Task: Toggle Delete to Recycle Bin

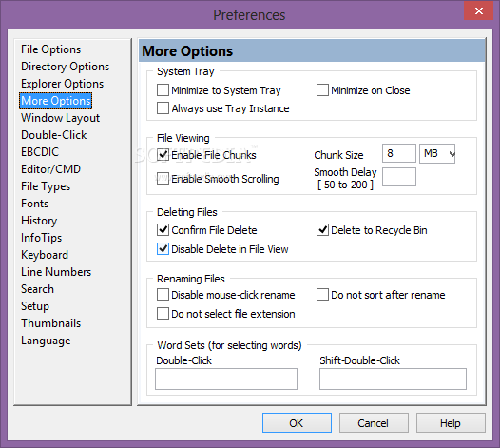Action: (x=322, y=230)
